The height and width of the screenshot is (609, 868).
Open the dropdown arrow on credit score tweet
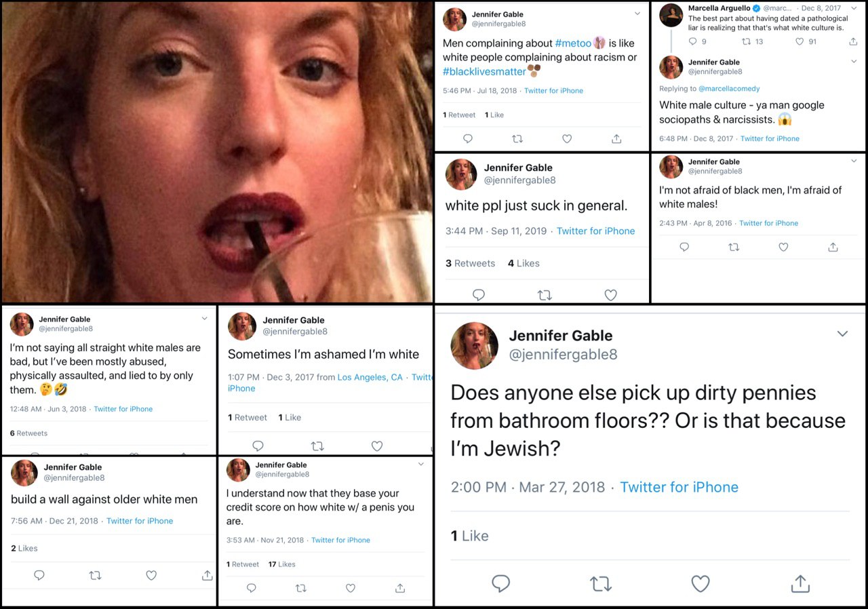click(x=421, y=465)
